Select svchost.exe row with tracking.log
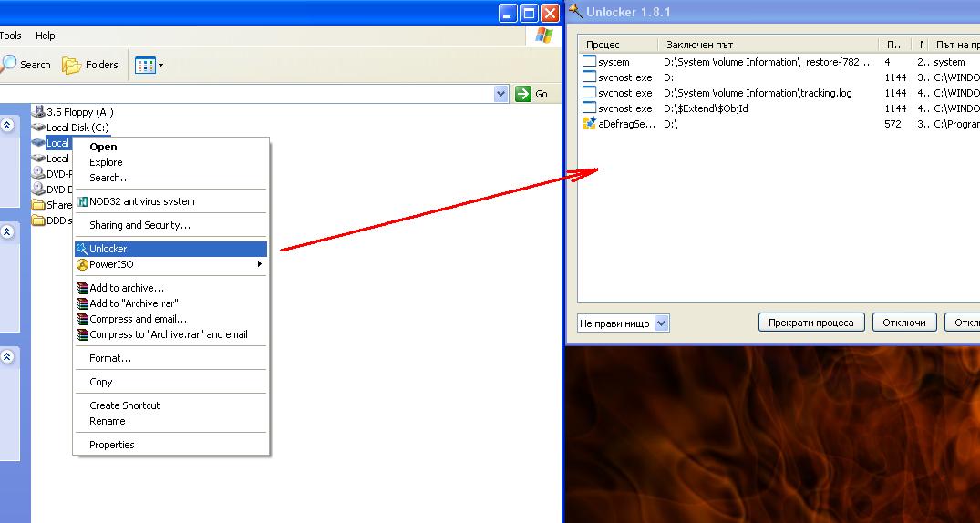The width and height of the screenshot is (980, 523). click(x=779, y=93)
